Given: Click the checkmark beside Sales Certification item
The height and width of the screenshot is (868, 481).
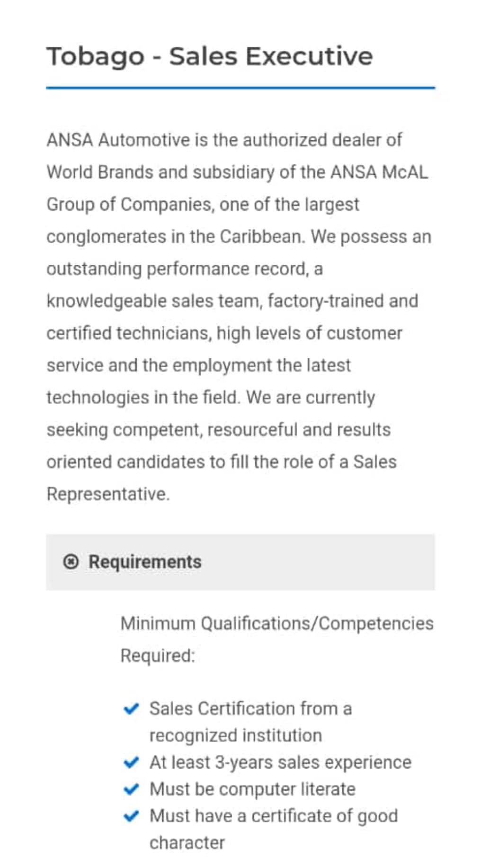Looking at the screenshot, I should click(x=131, y=709).
